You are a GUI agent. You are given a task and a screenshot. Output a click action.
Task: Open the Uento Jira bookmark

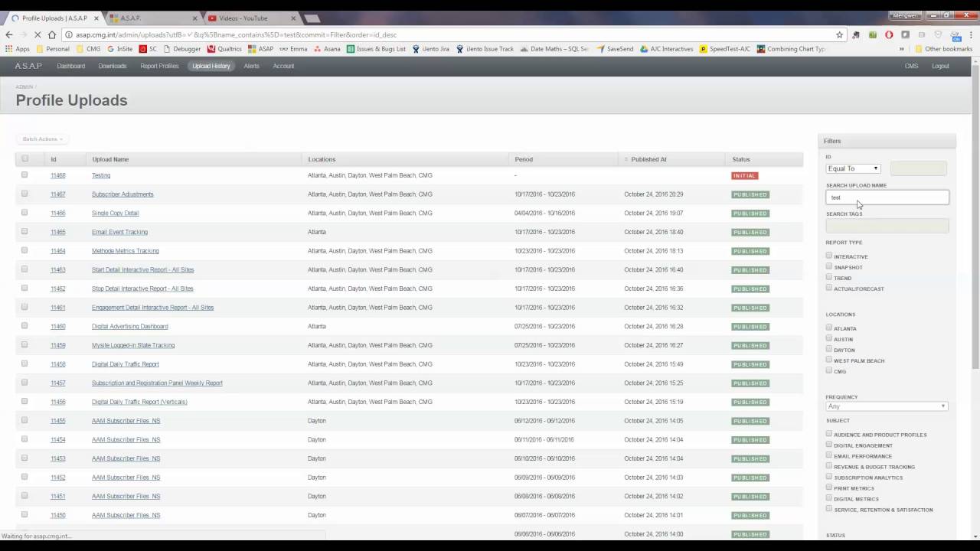tap(431, 49)
